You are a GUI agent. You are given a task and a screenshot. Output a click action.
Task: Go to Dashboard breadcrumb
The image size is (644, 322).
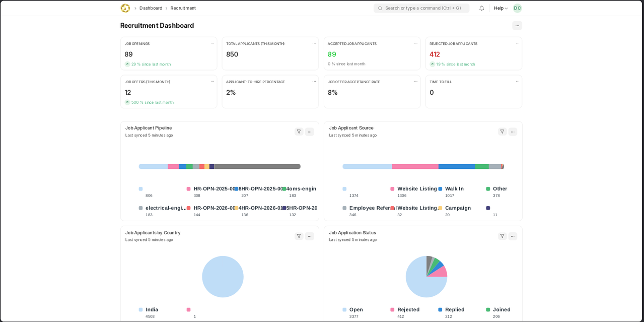pos(151,8)
